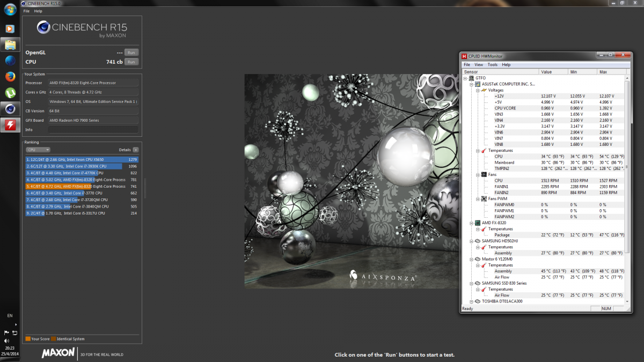Click the Max column header
Image resolution: width=644 pixels, height=362 pixels.
[x=611, y=72]
